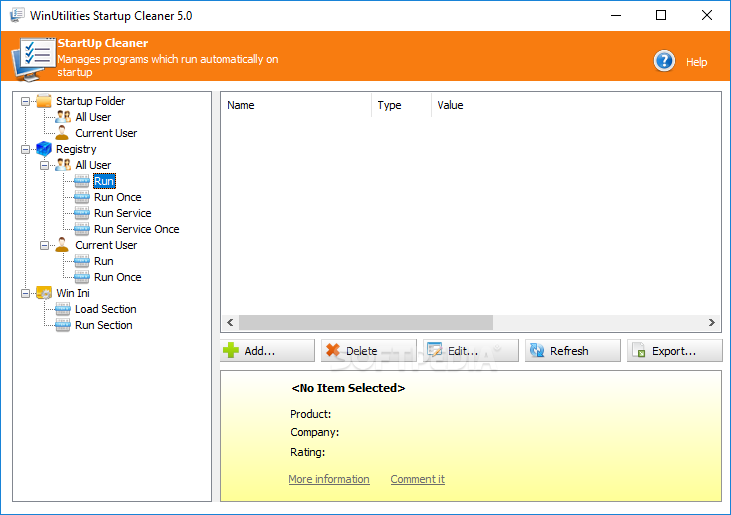Open the Help text link
Image resolution: width=731 pixels, height=515 pixels.
tap(697, 62)
